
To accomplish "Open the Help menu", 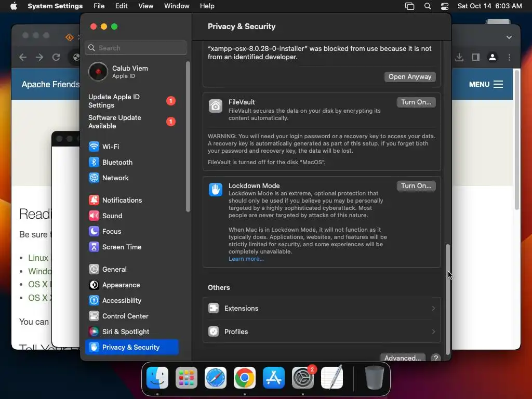I will [207, 6].
